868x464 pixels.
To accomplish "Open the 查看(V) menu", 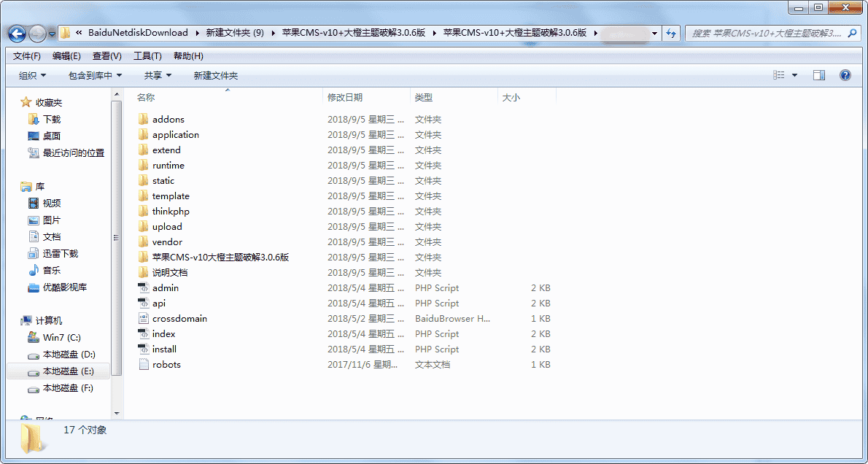I will coord(107,56).
